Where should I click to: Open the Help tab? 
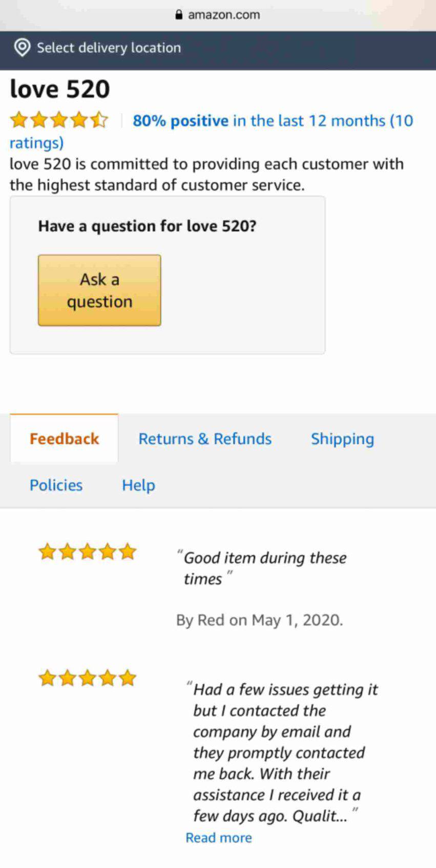pos(138,485)
